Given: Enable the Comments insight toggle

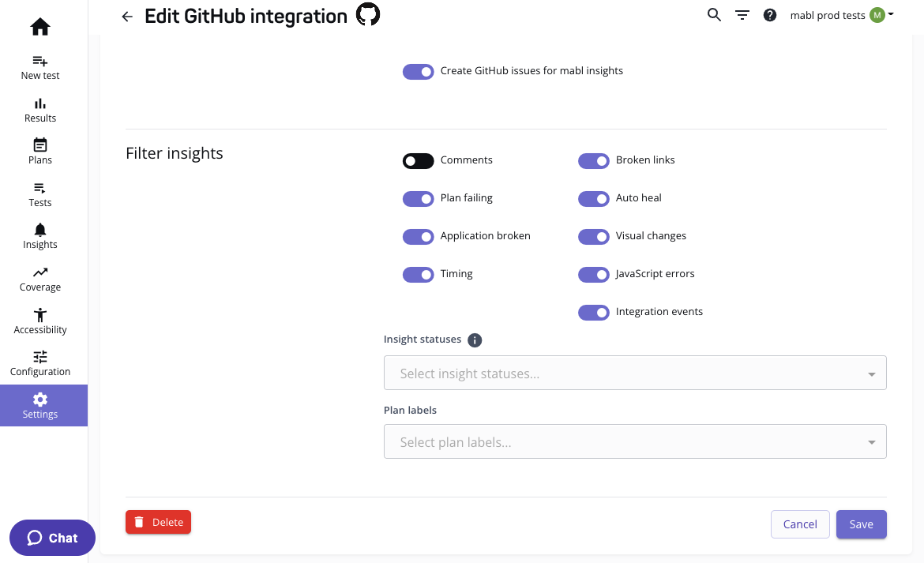Looking at the screenshot, I should click(x=419, y=161).
